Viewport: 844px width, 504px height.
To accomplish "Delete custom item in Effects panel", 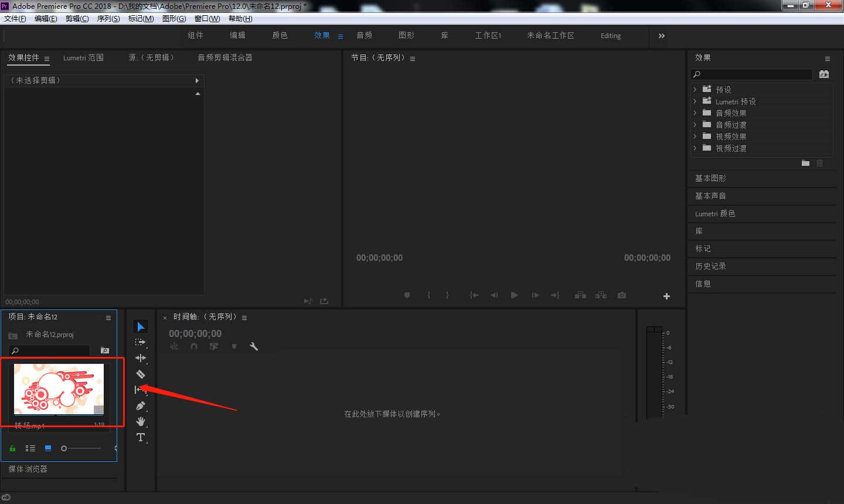I will pyautogui.click(x=819, y=163).
